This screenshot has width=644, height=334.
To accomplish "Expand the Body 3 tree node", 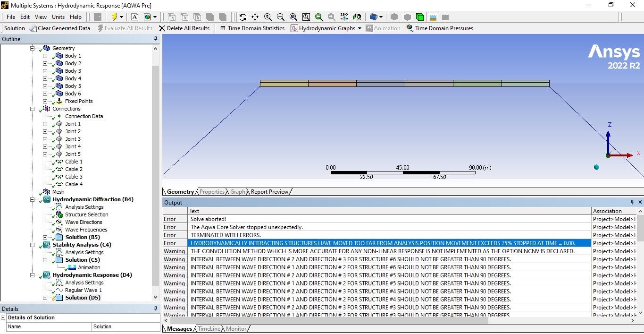I will tap(45, 71).
